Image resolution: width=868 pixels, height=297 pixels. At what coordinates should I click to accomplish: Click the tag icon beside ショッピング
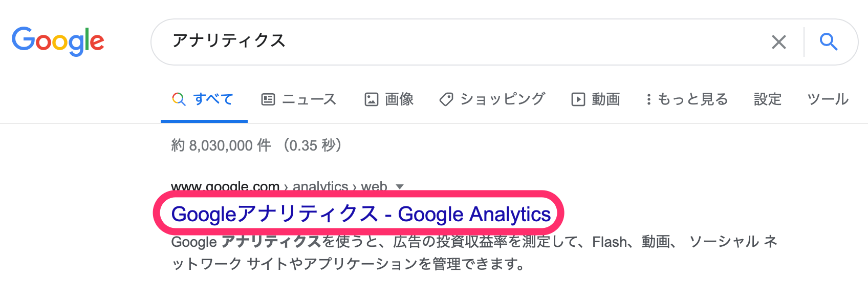pyautogui.click(x=446, y=99)
